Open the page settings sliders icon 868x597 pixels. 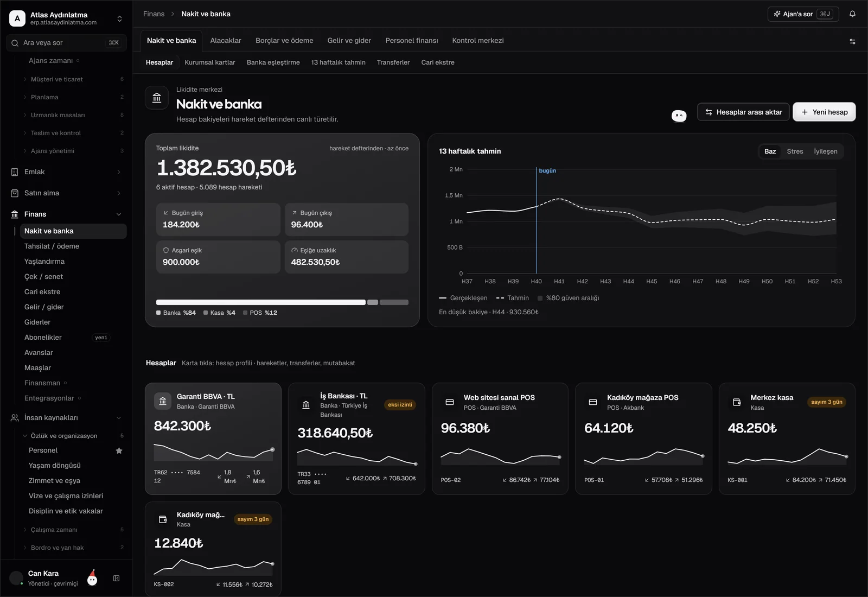coord(852,41)
